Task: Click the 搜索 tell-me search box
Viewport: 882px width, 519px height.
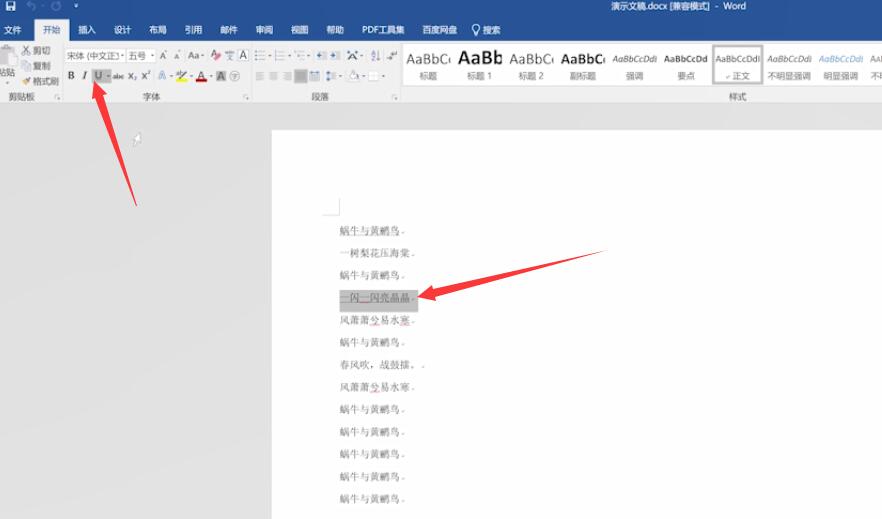Action: tap(486, 30)
